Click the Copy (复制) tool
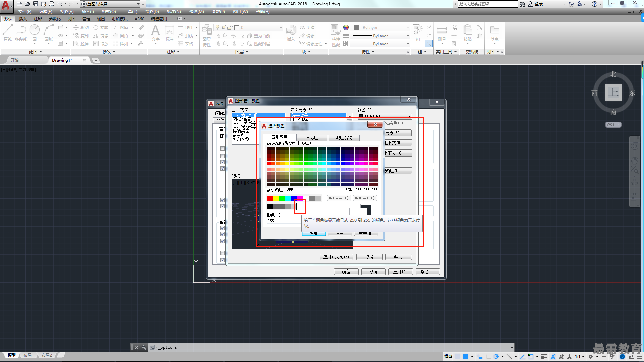 pos(81,36)
